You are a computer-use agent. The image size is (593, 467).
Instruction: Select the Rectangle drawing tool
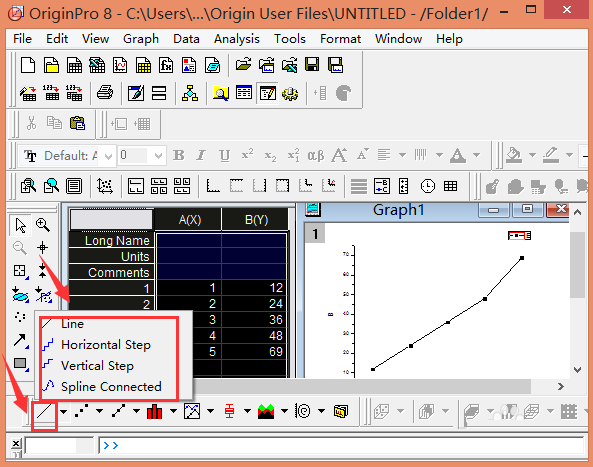[20, 364]
